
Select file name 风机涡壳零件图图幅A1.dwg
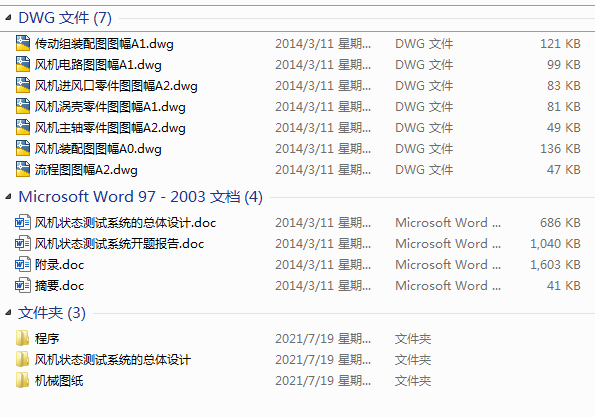110,107
